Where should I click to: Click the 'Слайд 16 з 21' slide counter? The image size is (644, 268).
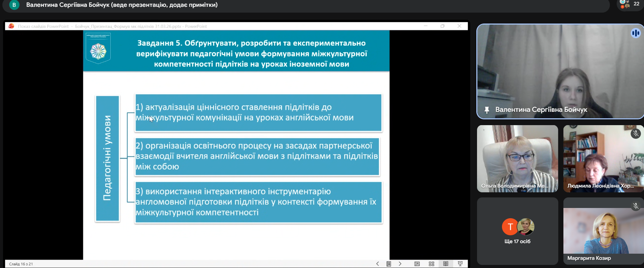[21, 264]
